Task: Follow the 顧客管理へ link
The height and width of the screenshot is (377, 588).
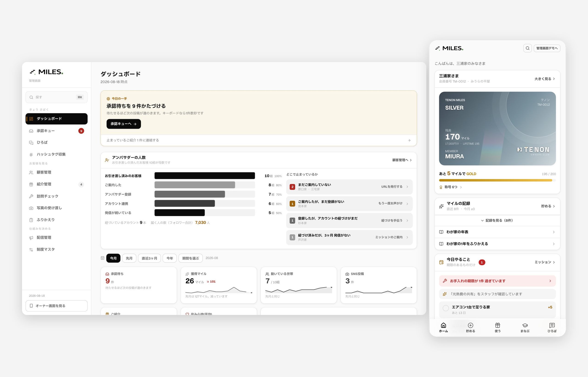Action: (402, 160)
